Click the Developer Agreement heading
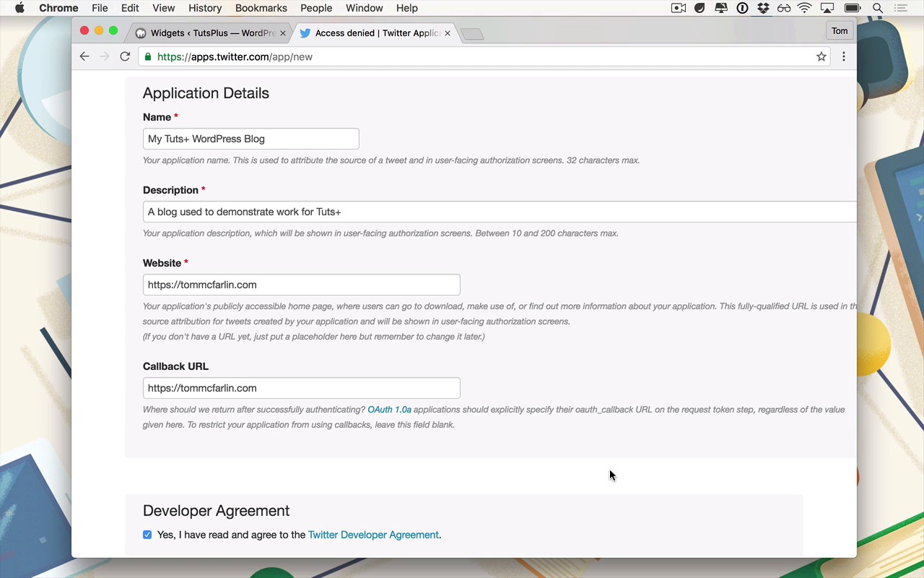This screenshot has height=578, width=924. point(216,511)
